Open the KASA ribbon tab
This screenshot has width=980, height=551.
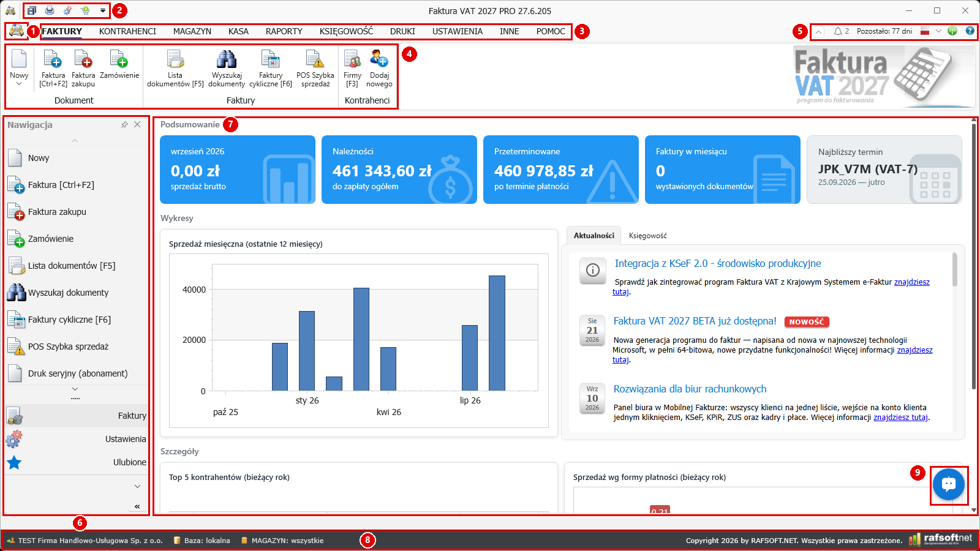click(x=238, y=31)
